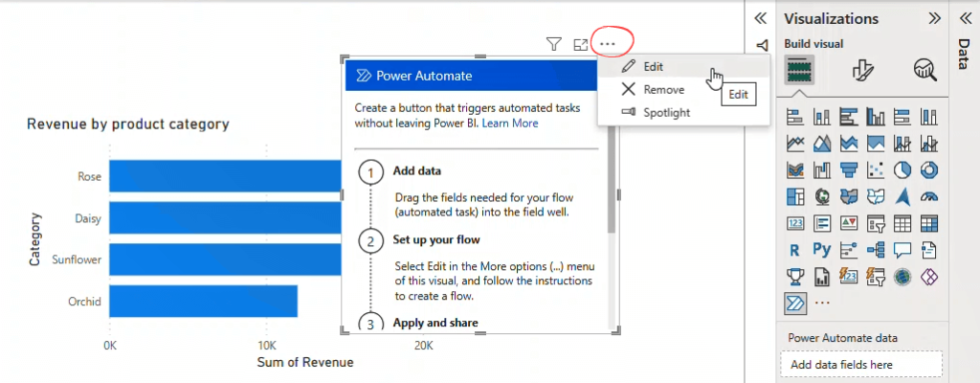Select the KPI visual
The width and height of the screenshot is (980, 383).
pyautogui.click(x=849, y=223)
